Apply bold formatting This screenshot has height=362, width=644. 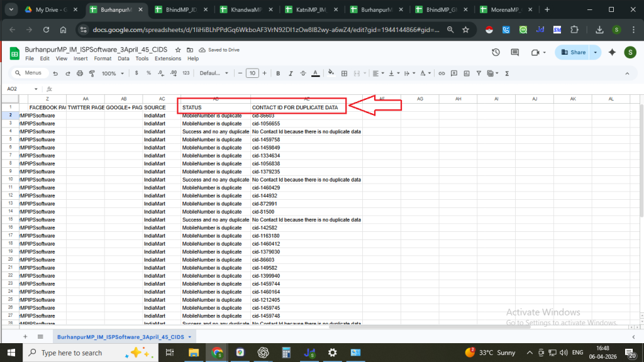pos(277,73)
